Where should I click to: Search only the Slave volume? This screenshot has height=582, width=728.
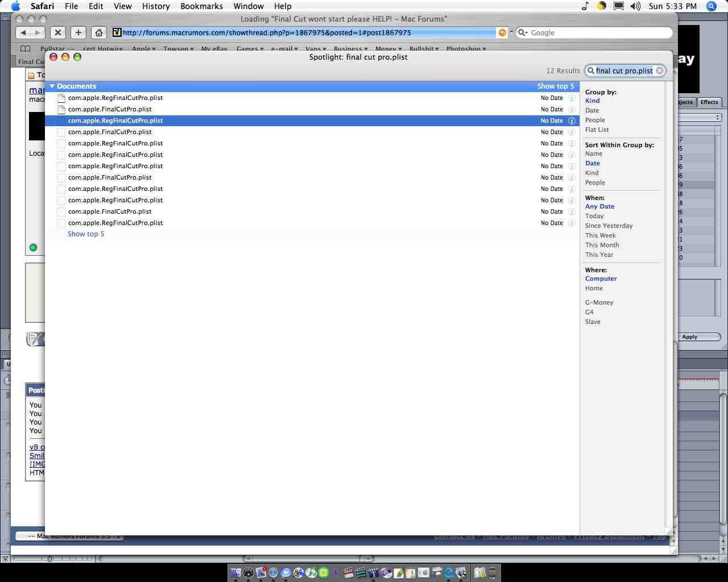coord(593,322)
